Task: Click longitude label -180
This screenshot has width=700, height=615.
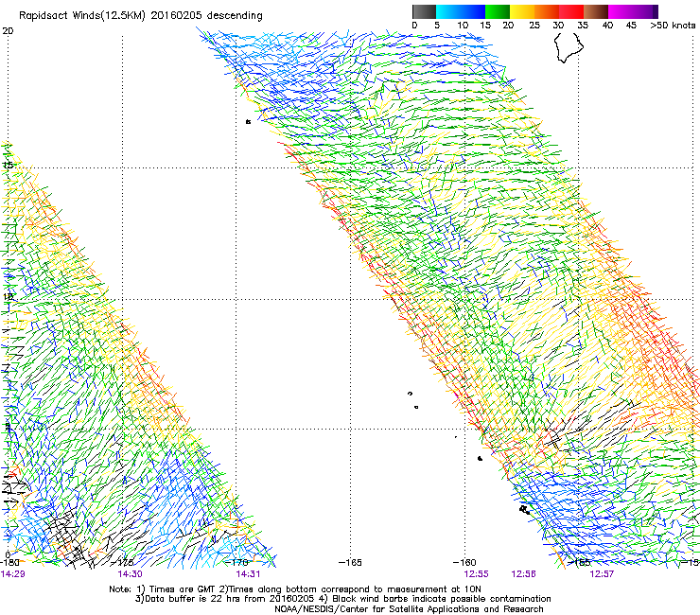Action: (9, 562)
